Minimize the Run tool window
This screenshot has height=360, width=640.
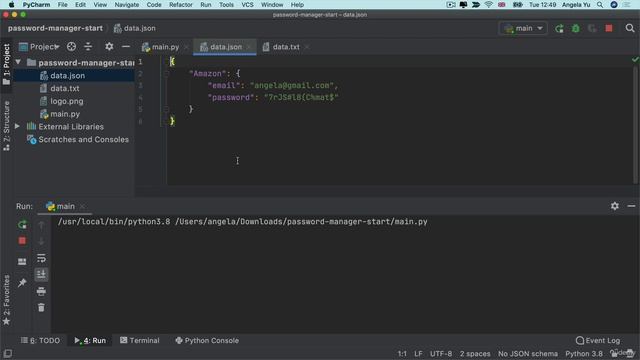tap(631, 206)
